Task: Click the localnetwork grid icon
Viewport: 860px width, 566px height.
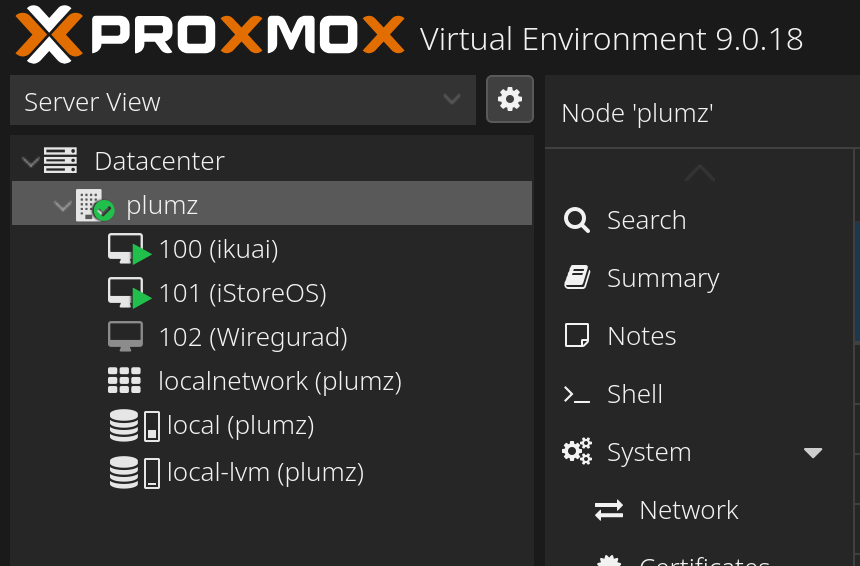Action: tap(125, 381)
